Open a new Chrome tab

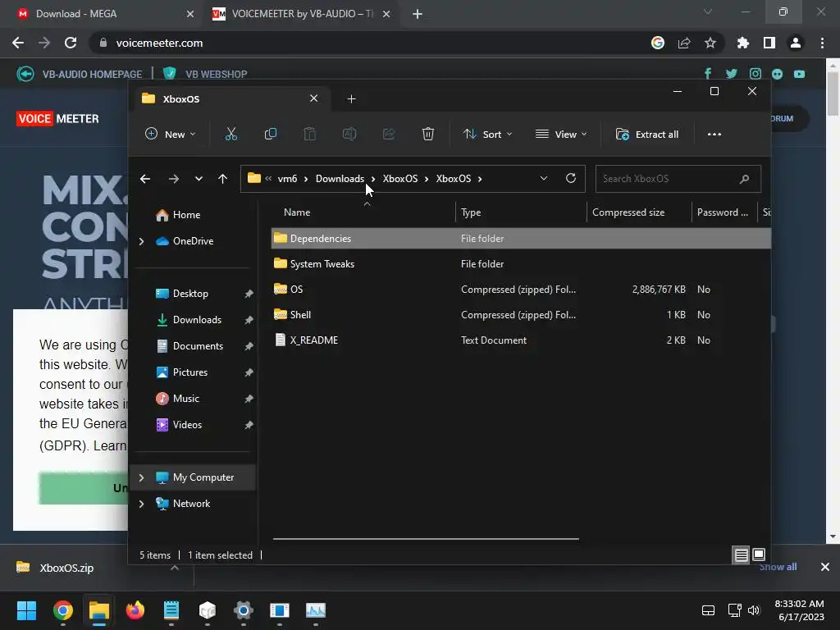(x=418, y=14)
